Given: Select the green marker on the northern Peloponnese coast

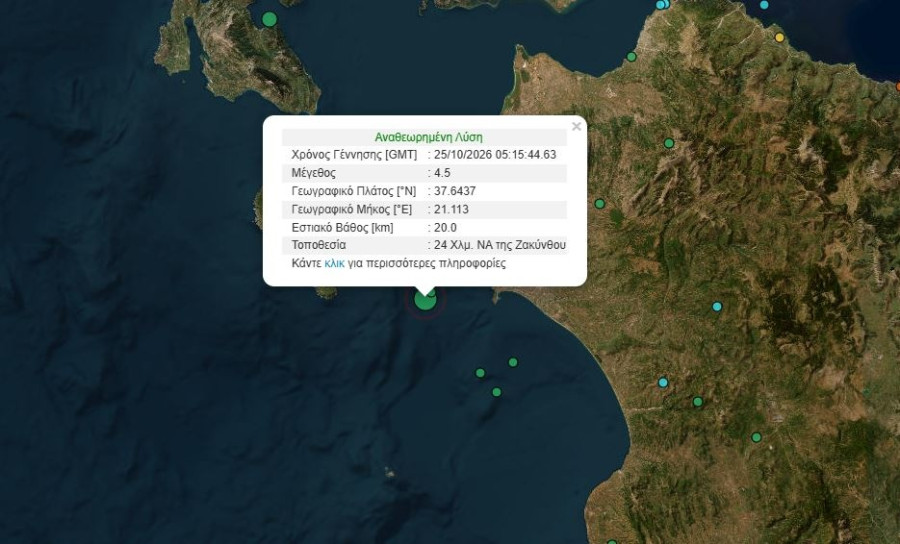Looking at the screenshot, I should click(x=631, y=57).
